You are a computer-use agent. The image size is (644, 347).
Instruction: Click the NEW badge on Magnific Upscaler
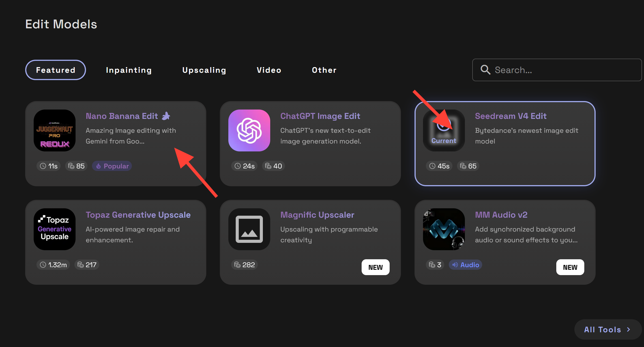pos(375,267)
